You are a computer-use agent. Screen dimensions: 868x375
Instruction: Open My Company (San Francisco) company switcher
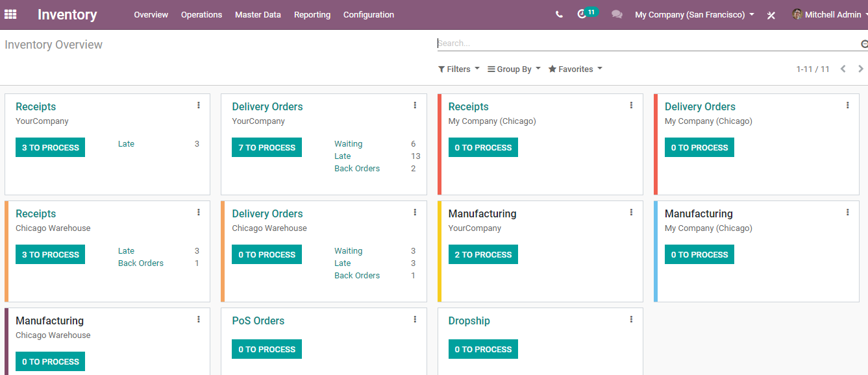pyautogui.click(x=695, y=14)
